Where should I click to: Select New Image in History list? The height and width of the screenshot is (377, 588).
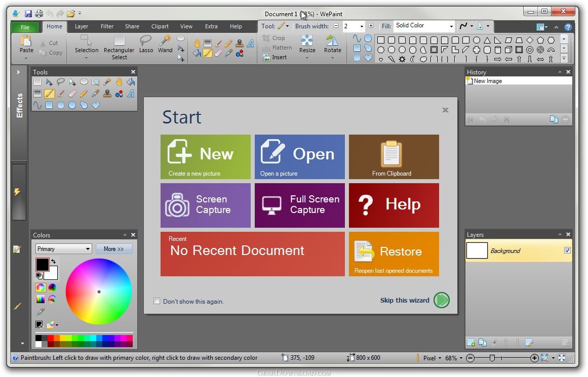point(519,80)
